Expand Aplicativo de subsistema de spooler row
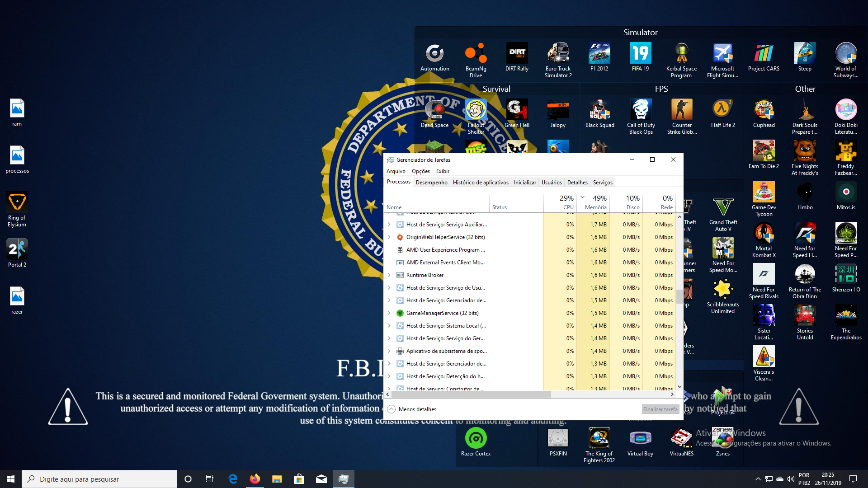Image resolution: width=868 pixels, height=488 pixels. pos(389,351)
